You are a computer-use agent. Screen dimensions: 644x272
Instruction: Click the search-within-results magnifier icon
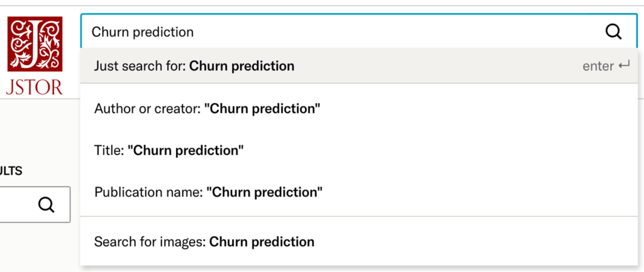click(46, 205)
